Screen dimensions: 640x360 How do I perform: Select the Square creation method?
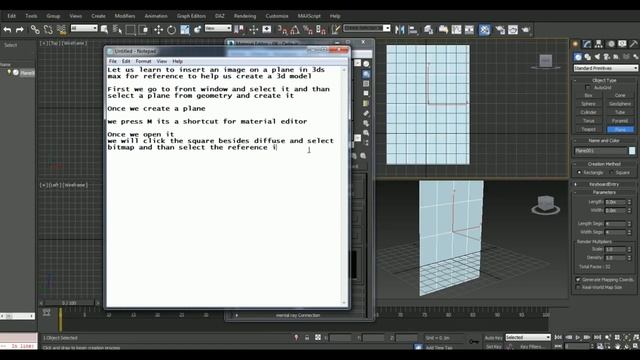click(611, 173)
